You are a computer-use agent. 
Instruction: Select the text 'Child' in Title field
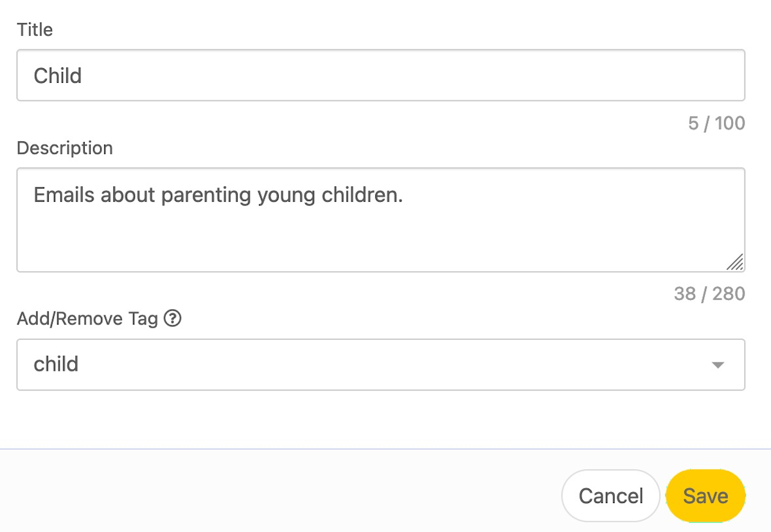(57, 75)
